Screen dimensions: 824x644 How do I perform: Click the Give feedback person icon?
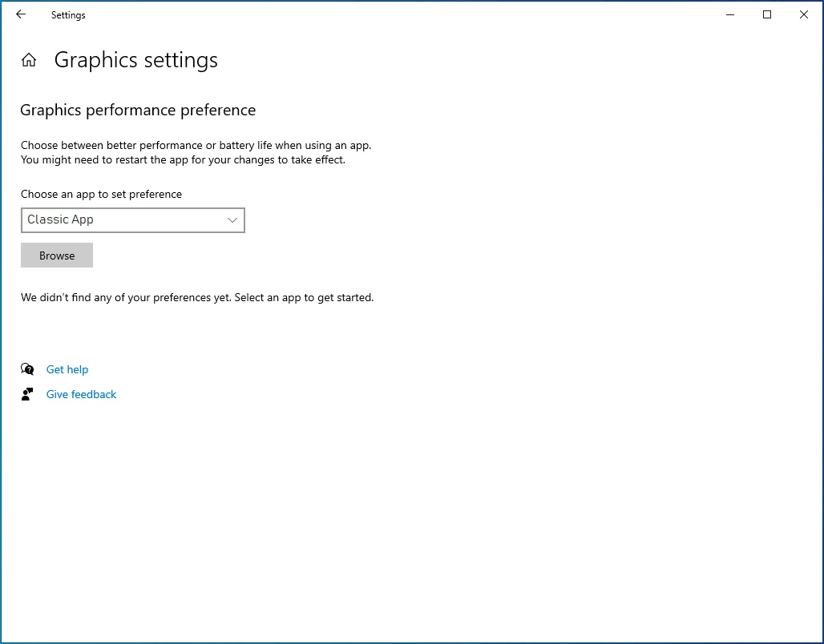(x=27, y=394)
